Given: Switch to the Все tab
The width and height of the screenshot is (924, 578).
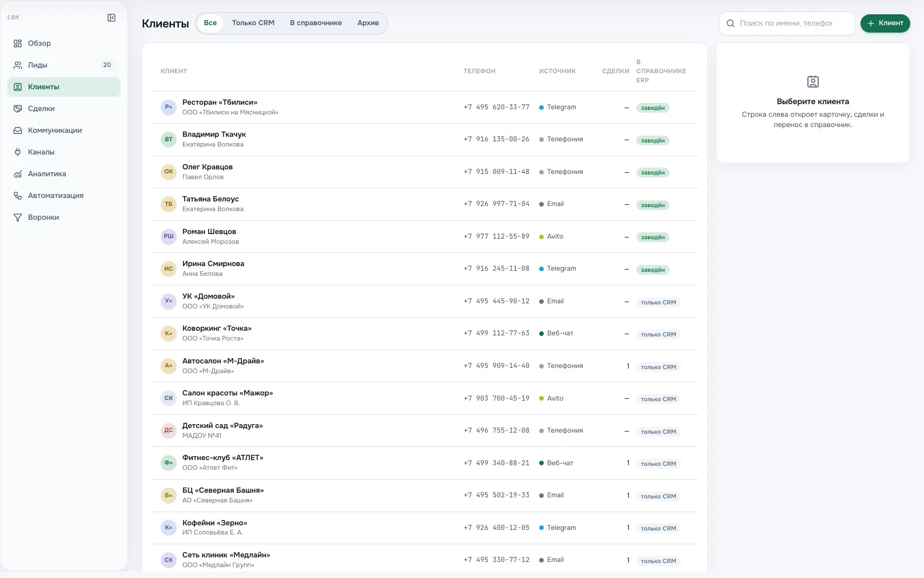Looking at the screenshot, I should point(210,23).
